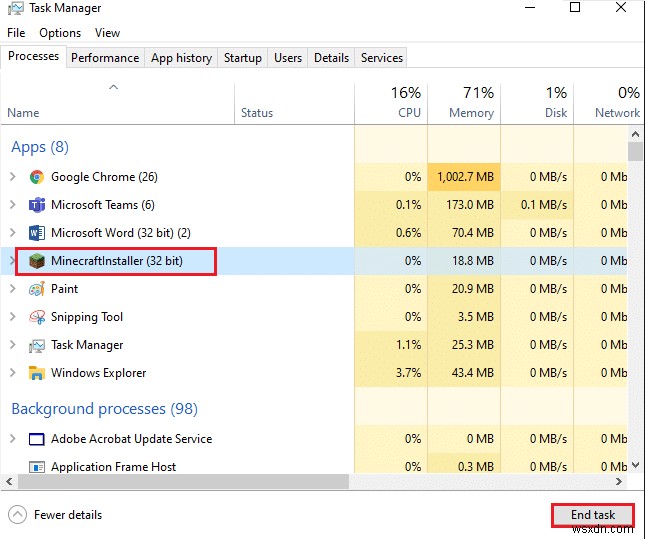Expand the Google Chrome process group
Screen dimensions: 645x539
[12, 177]
